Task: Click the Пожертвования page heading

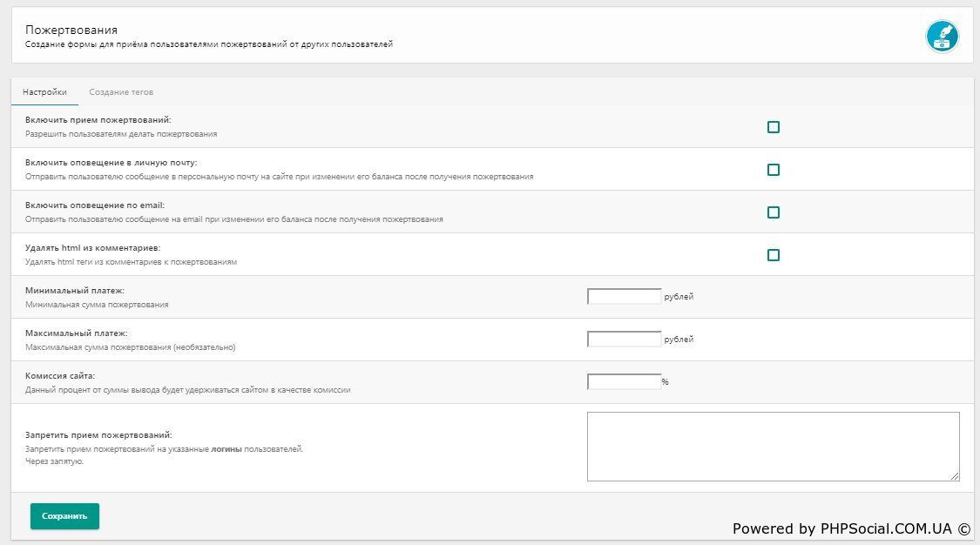Action: [x=71, y=30]
